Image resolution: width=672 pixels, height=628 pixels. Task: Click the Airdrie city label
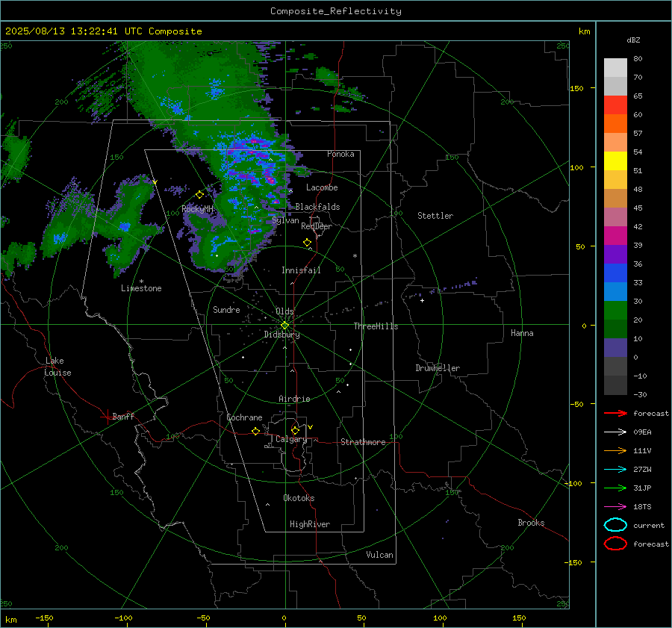click(x=294, y=399)
